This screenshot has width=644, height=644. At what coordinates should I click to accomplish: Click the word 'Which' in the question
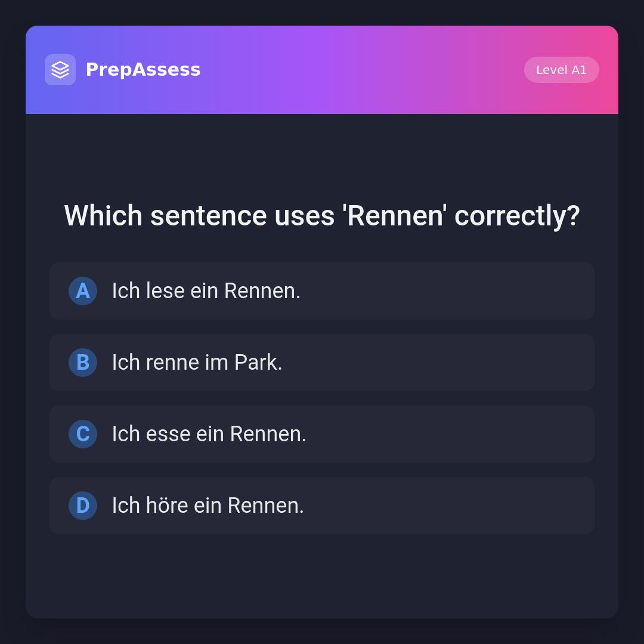pos(103,216)
